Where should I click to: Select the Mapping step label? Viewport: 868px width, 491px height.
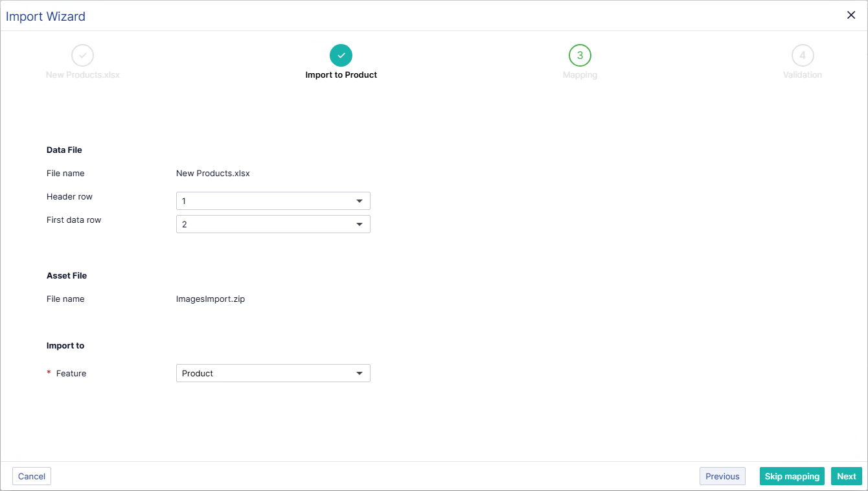(x=580, y=75)
